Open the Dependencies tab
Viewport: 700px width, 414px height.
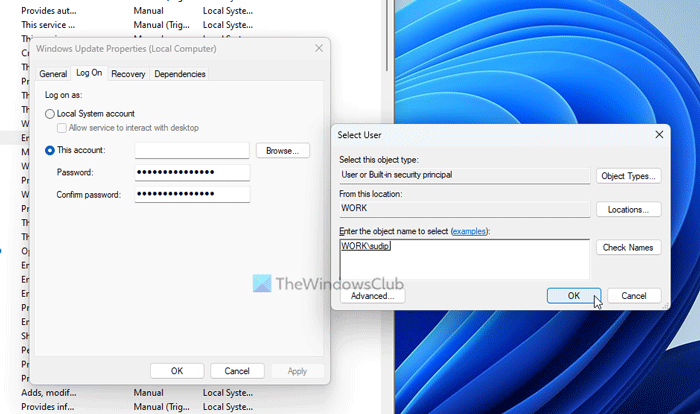pyautogui.click(x=179, y=74)
